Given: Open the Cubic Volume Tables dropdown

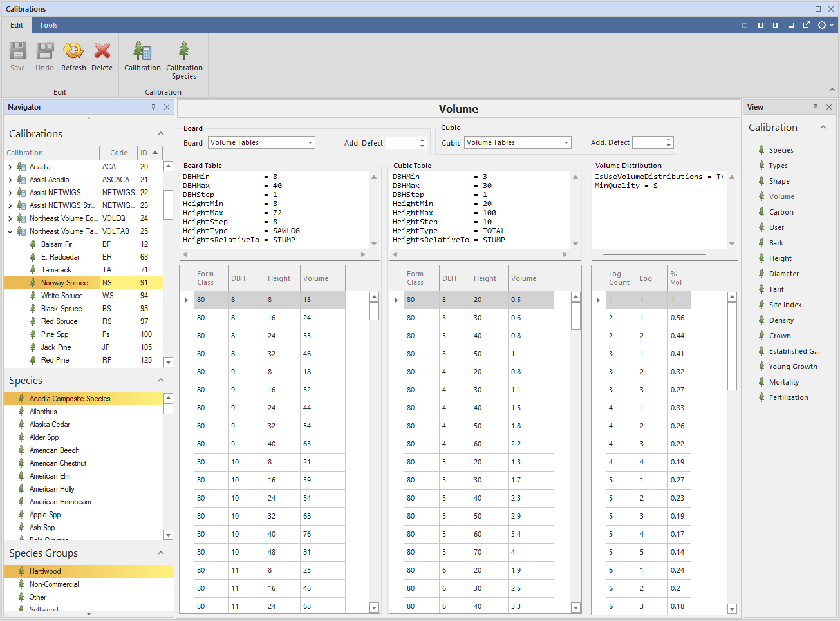Looking at the screenshot, I should (566, 142).
